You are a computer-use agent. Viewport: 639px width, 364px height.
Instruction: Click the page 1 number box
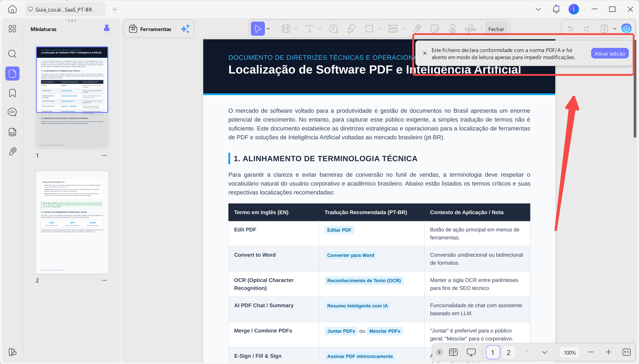tap(493, 352)
